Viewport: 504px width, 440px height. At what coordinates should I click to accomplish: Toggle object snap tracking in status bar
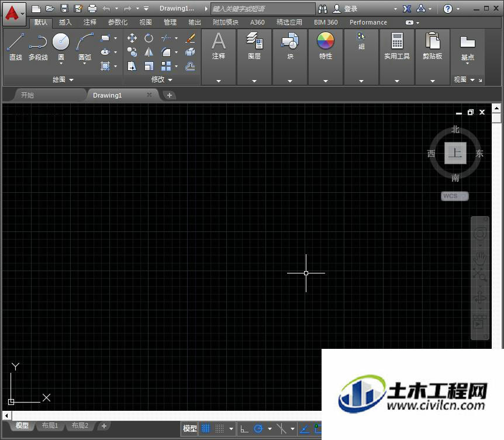click(x=305, y=428)
